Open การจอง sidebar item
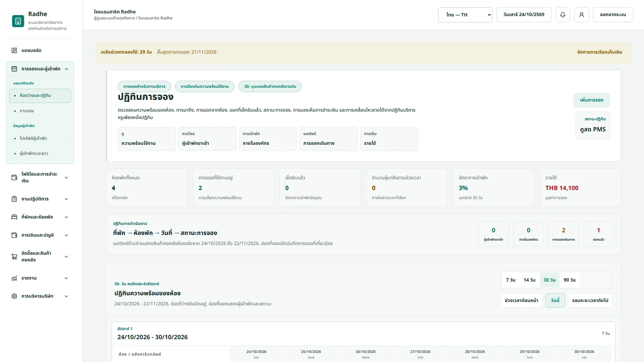The height and width of the screenshot is (362, 644). pyautogui.click(x=40, y=111)
